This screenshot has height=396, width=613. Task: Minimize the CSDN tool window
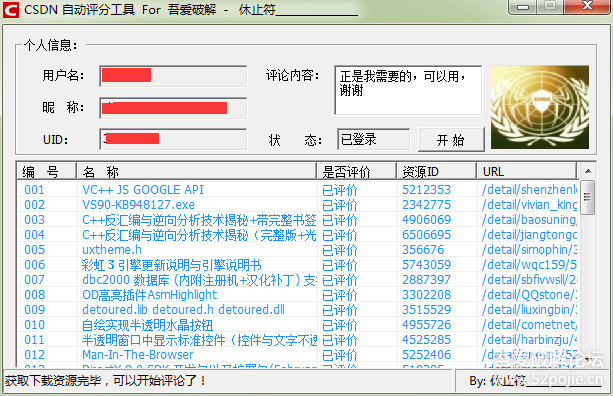[523, 7]
